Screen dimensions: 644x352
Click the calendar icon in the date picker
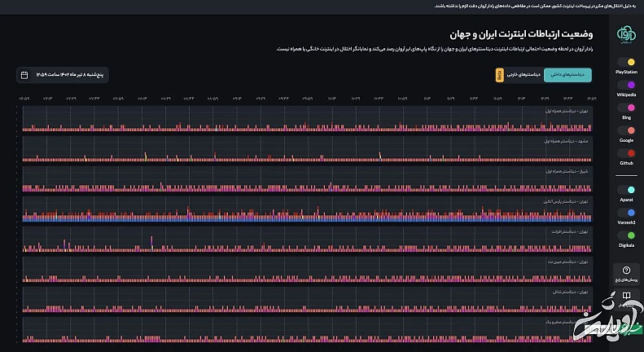[x=24, y=75]
